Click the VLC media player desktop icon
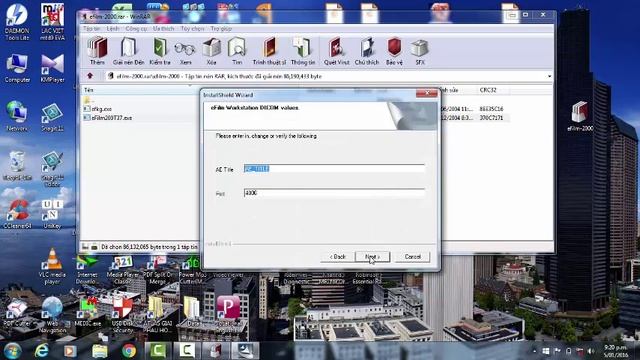The height and width of the screenshot is (360, 640). (x=52, y=265)
